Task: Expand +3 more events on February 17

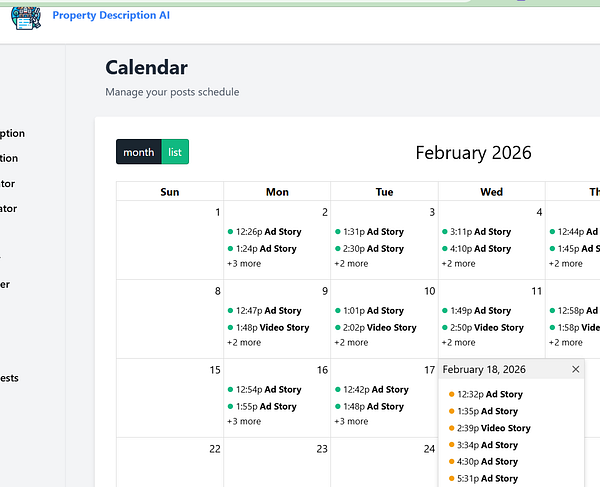Action: pyautogui.click(x=351, y=421)
